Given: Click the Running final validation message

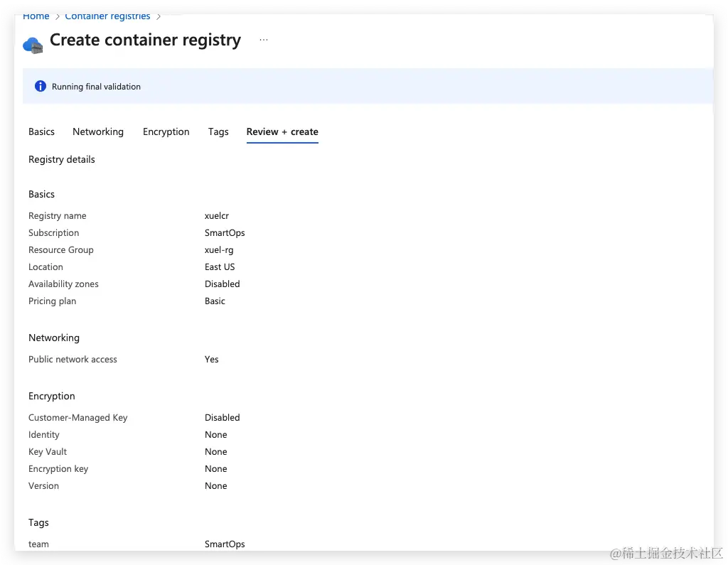Looking at the screenshot, I should click(96, 87).
